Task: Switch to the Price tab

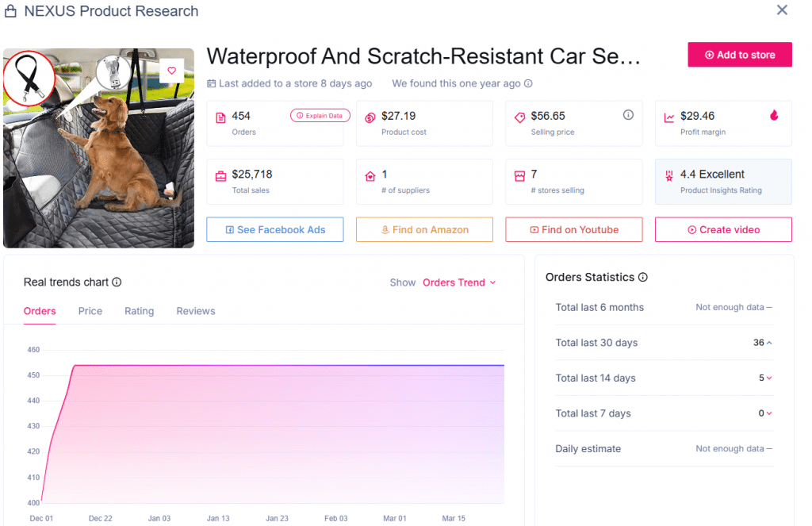Action: coord(90,311)
